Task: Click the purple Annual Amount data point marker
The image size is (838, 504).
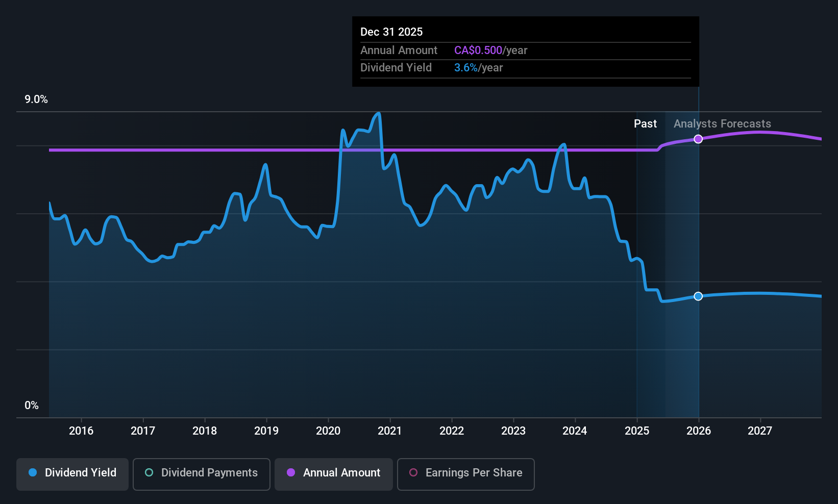Action: tap(698, 139)
